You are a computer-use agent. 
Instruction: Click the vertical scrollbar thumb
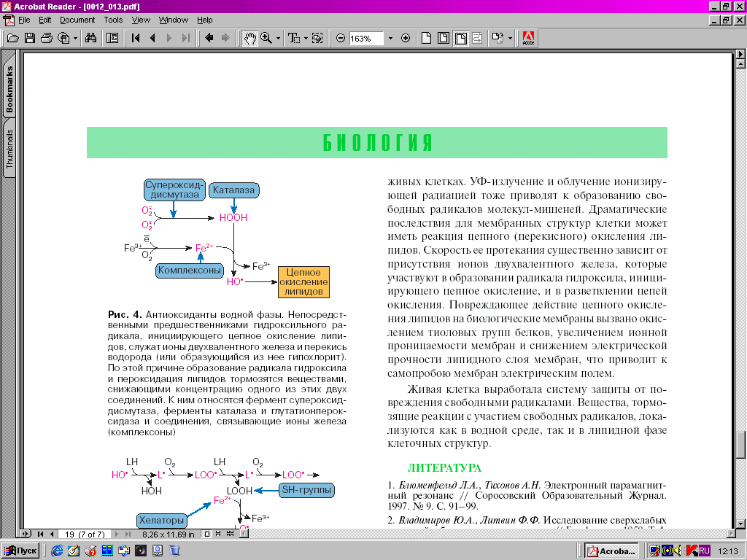click(741, 443)
